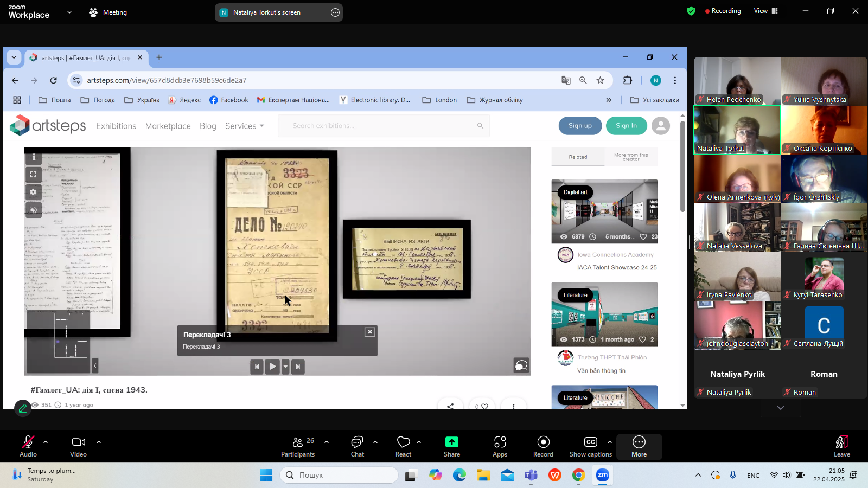Image resolution: width=868 pixels, height=488 pixels.
Task: Toggle sound mute in exhibition viewer
Action: [33, 210]
